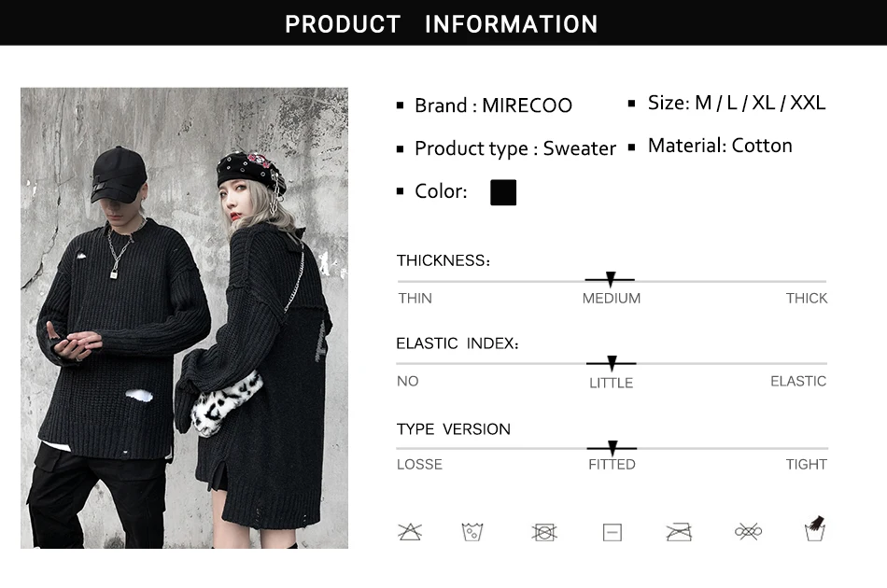Click the Brand : MIRECOO text

coord(493,105)
